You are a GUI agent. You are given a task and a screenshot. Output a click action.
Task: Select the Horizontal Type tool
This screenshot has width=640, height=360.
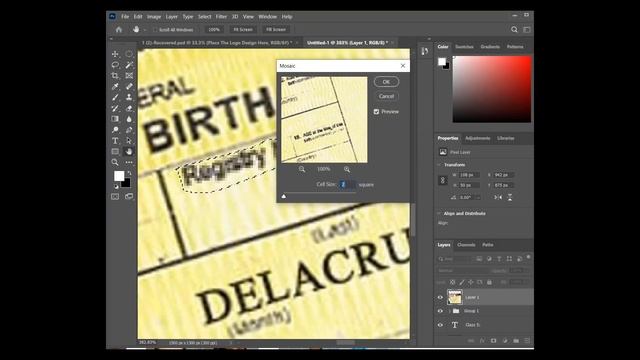pos(115,141)
